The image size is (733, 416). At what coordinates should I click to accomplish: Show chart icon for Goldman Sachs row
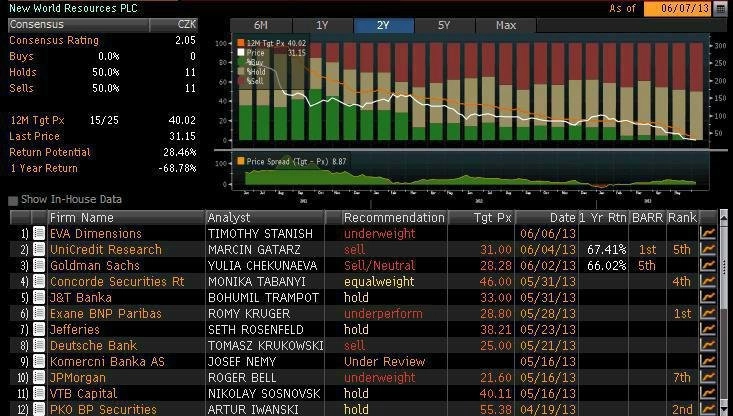[708, 265]
